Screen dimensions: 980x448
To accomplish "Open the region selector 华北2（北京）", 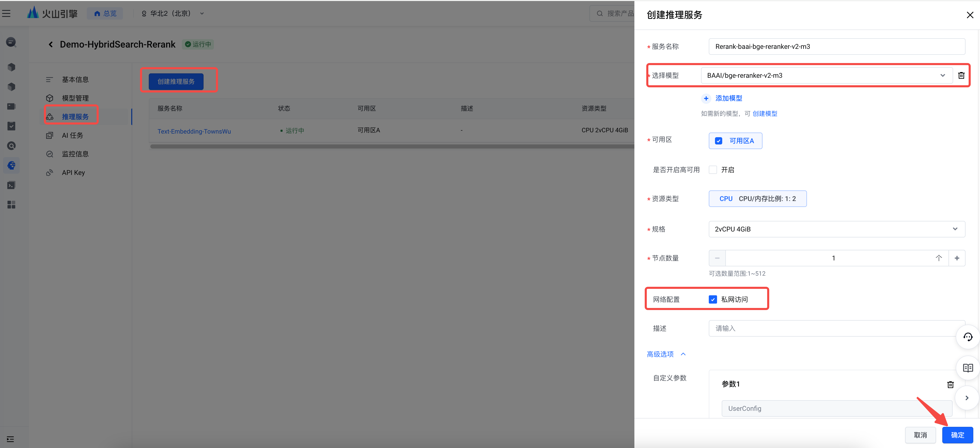I will pyautogui.click(x=173, y=14).
